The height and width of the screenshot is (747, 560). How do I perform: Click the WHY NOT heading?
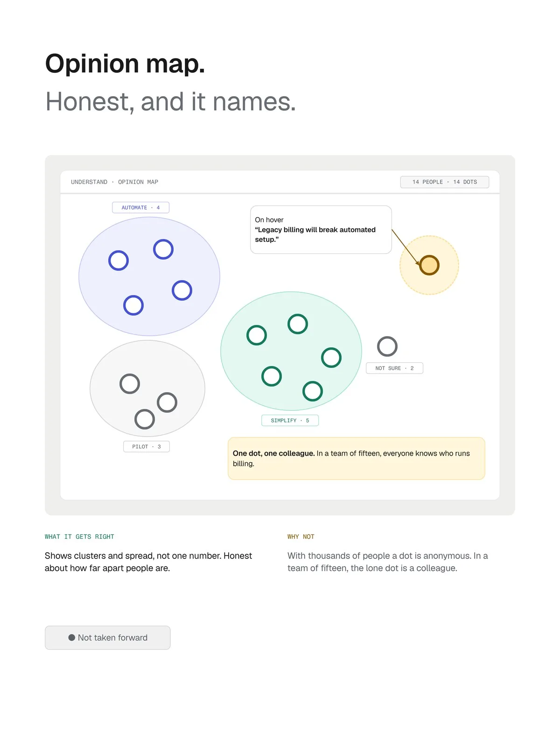click(301, 537)
